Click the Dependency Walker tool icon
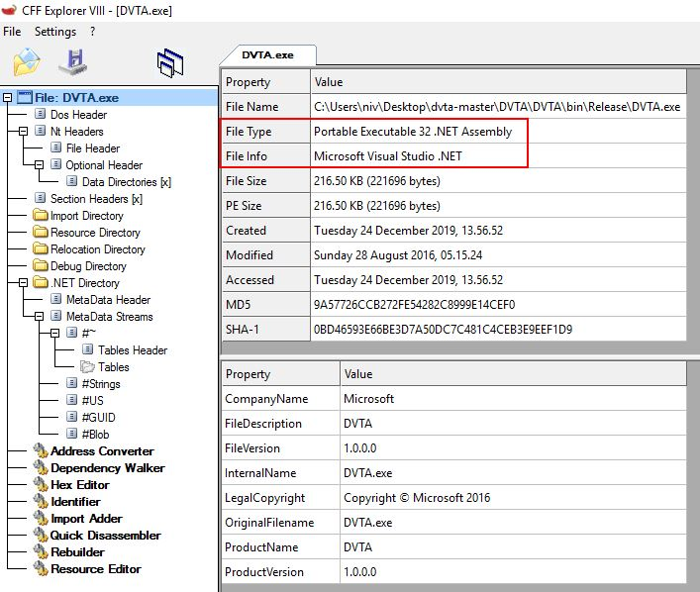700x592 pixels. (41, 468)
